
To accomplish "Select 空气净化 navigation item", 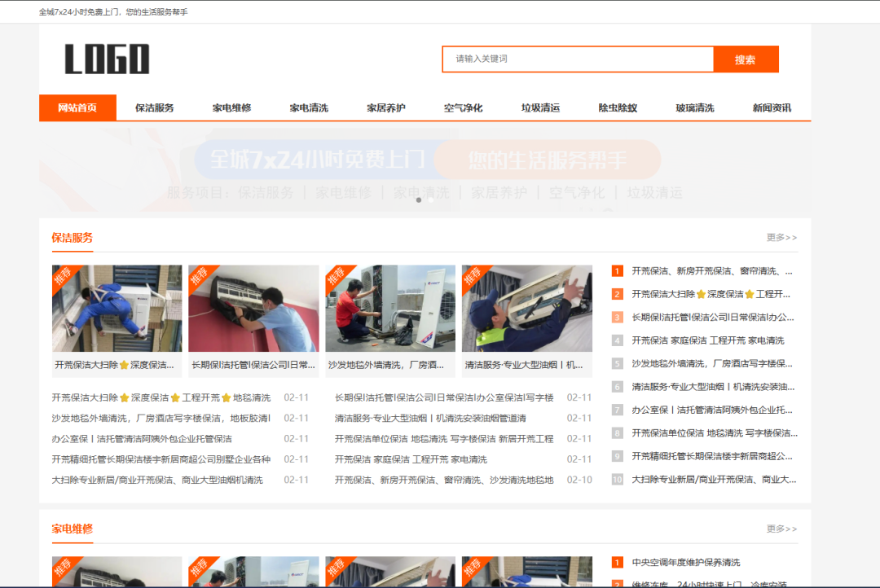I will 463,108.
